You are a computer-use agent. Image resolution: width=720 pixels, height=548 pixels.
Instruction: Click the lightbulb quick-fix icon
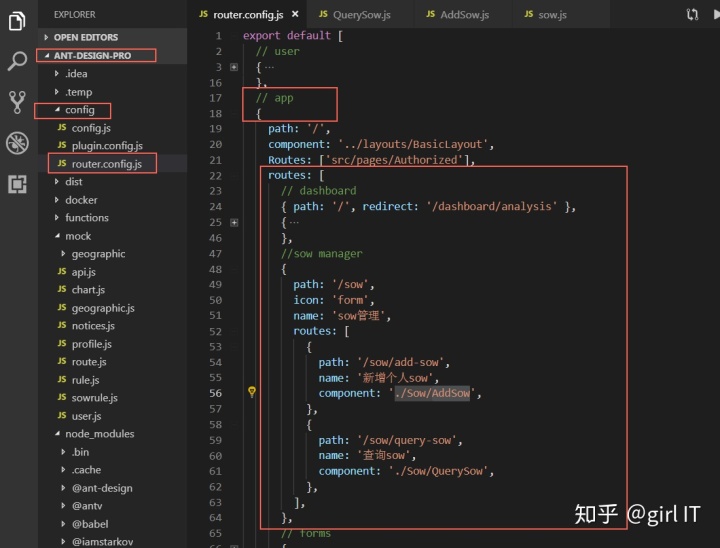(x=252, y=392)
